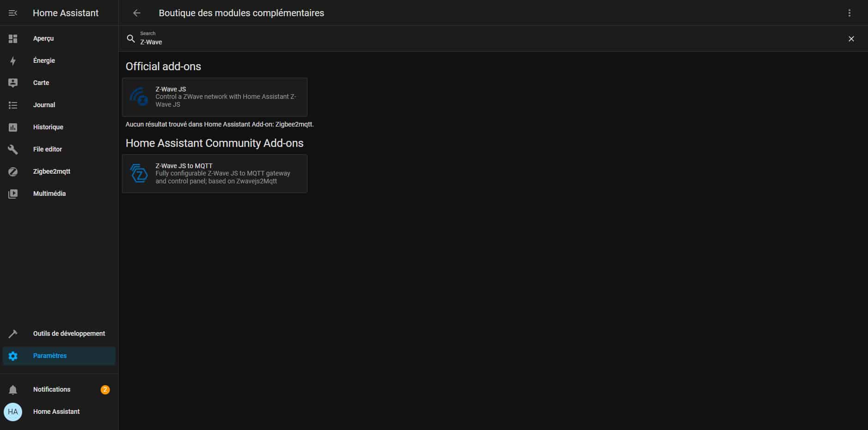Open the Carte menu item
The width and height of the screenshot is (868, 430).
(59, 83)
